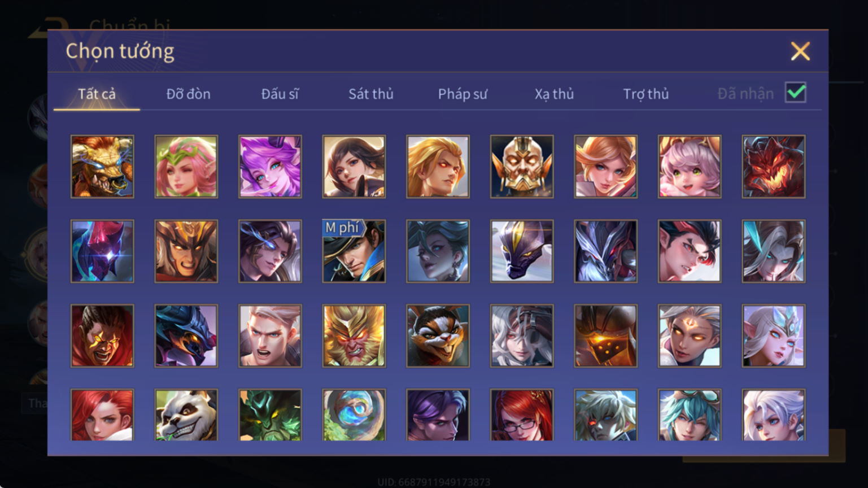
Task: Open the Đấu sĩ tab
Action: point(280,94)
